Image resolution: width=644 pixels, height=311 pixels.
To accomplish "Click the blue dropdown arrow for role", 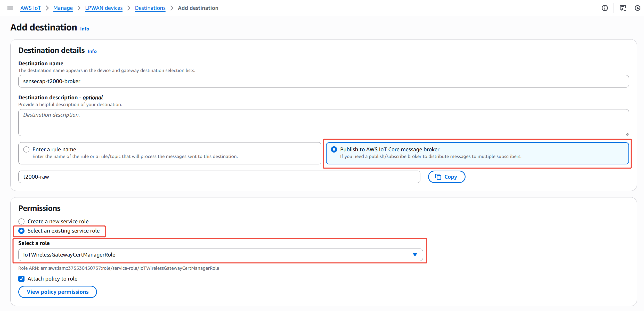I will click(415, 255).
